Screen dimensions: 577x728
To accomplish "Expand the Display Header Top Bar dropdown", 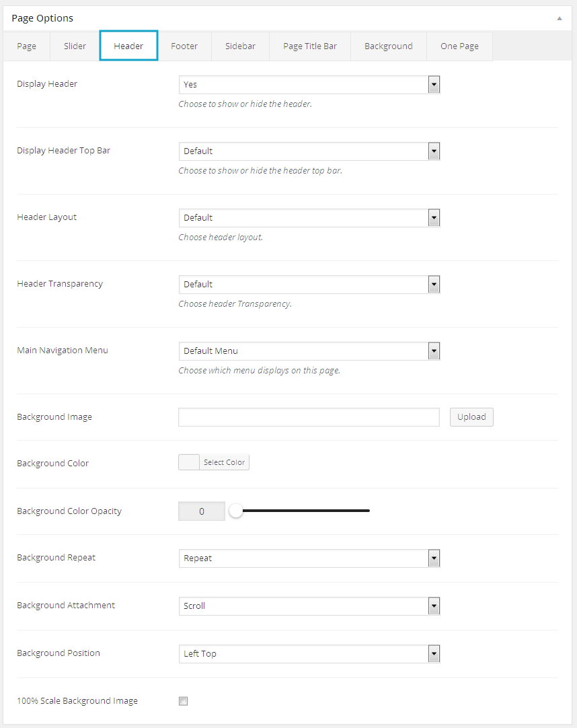I will (x=309, y=151).
